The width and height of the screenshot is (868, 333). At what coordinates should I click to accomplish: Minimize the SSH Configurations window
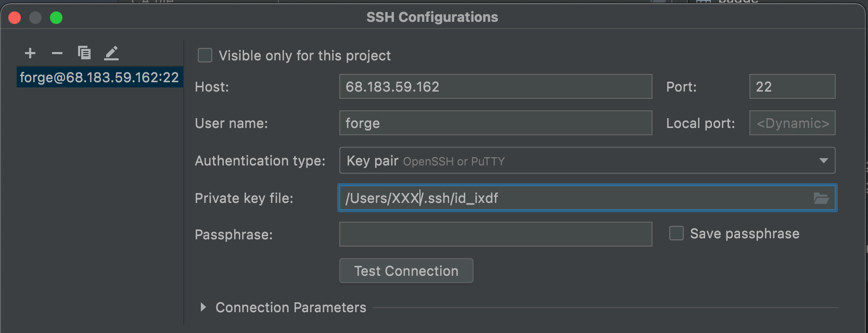click(x=35, y=18)
